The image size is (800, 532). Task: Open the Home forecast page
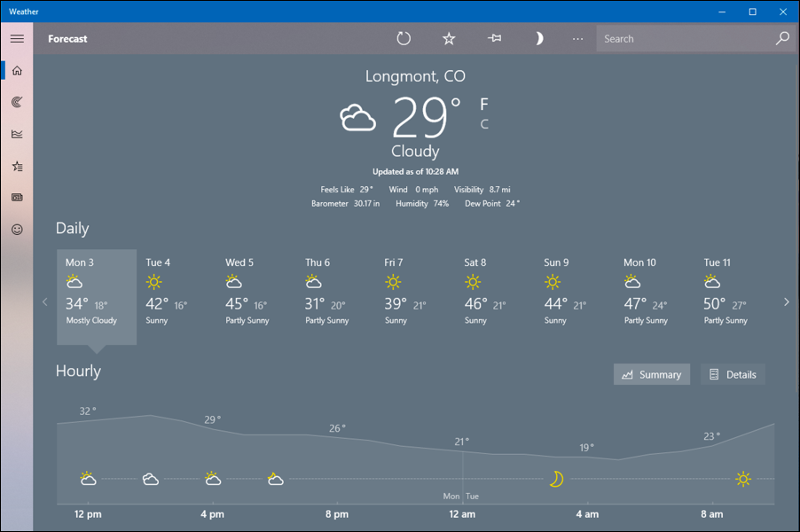tap(16, 69)
